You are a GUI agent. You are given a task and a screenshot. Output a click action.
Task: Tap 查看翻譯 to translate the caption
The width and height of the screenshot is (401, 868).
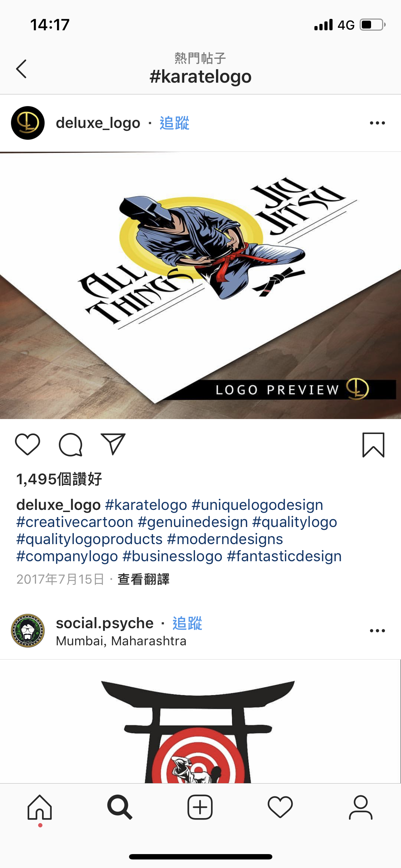tap(143, 579)
